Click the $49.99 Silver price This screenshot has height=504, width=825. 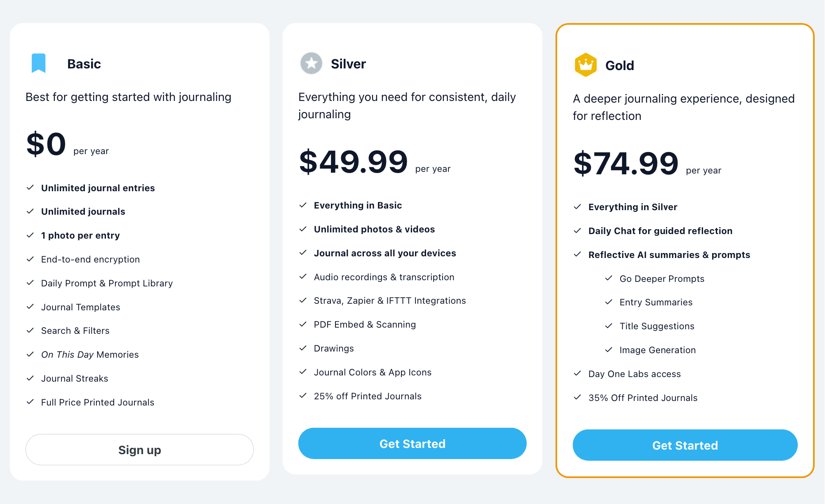tap(353, 162)
